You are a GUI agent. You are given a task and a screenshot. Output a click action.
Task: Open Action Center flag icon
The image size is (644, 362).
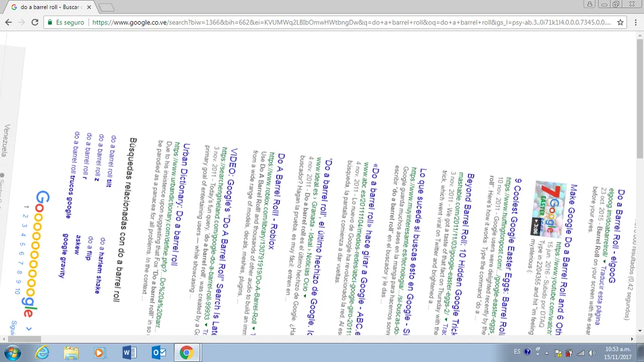click(558, 353)
